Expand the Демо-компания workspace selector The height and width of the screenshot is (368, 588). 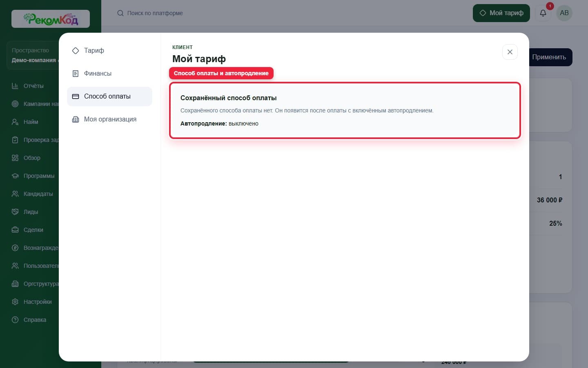[33, 55]
